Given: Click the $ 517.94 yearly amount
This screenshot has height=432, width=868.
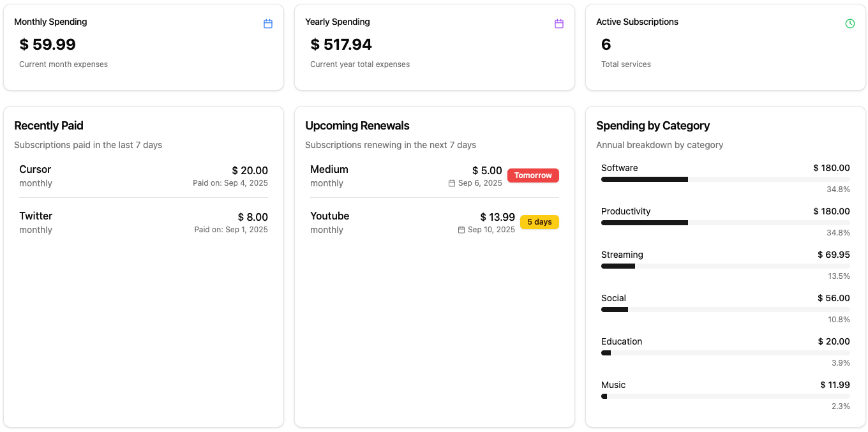Looking at the screenshot, I should click(341, 45).
